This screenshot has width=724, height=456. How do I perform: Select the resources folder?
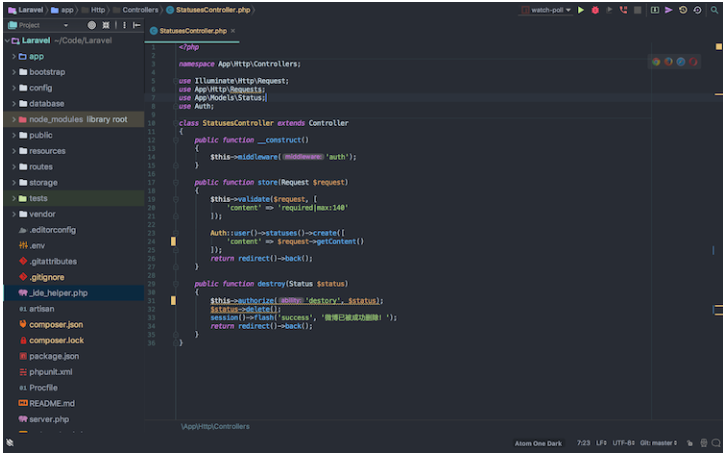(74, 151)
